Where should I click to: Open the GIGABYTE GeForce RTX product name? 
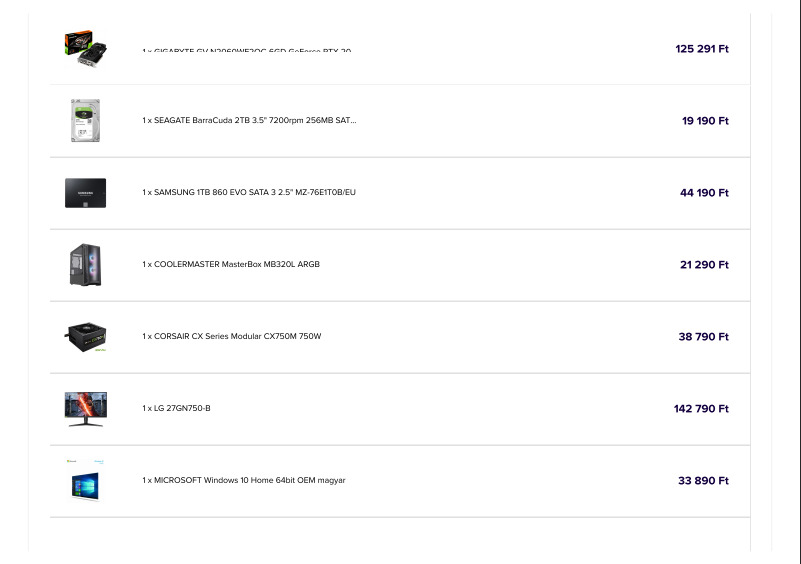pyautogui.click(x=247, y=51)
